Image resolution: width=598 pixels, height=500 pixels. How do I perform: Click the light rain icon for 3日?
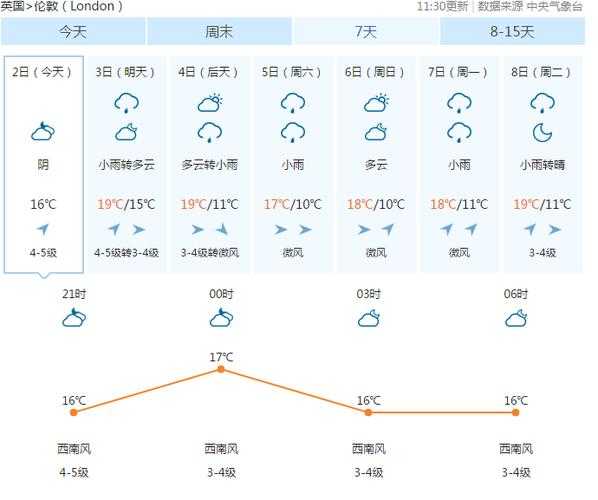(x=126, y=103)
